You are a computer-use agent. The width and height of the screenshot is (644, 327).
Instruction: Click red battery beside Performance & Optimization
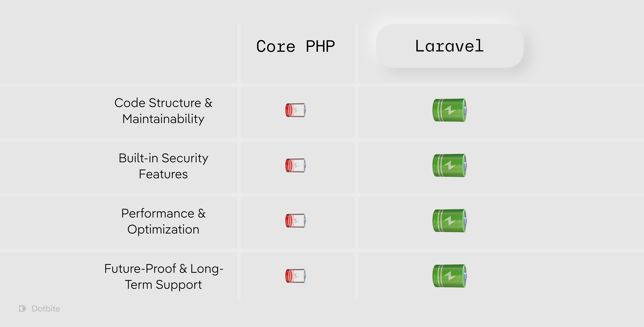click(296, 220)
